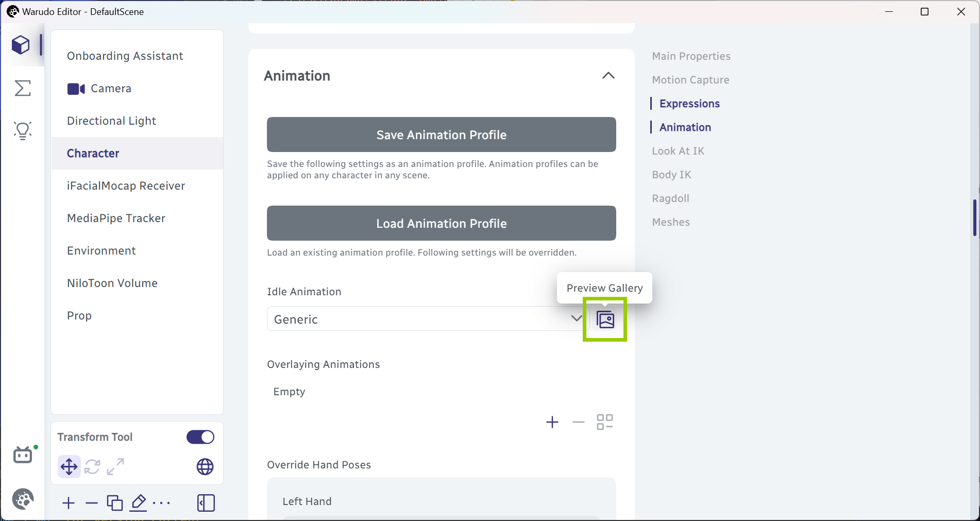Open the more options ellipsis menu
The image size is (980, 521).
click(161, 503)
